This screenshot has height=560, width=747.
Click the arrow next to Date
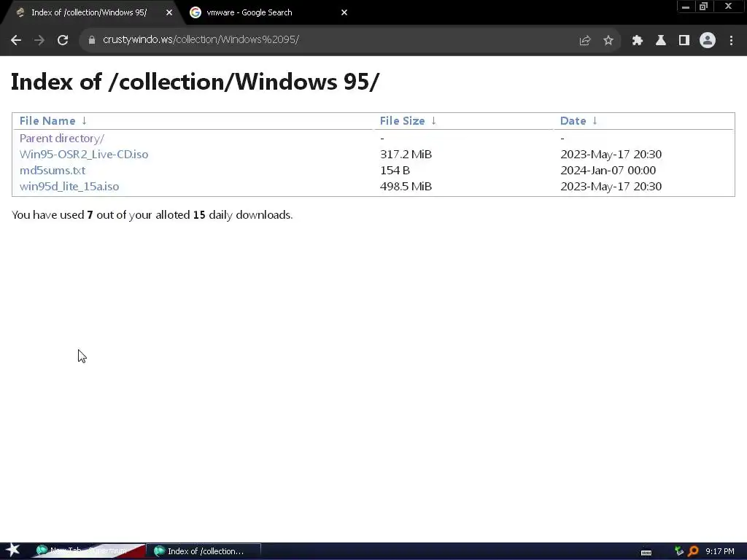coord(595,121)
